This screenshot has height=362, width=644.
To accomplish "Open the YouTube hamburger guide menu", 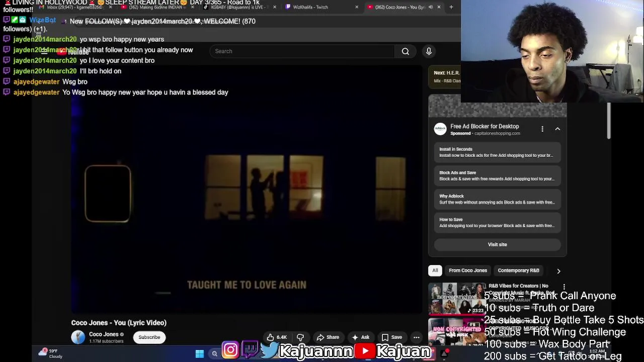I will coord(44,51).
